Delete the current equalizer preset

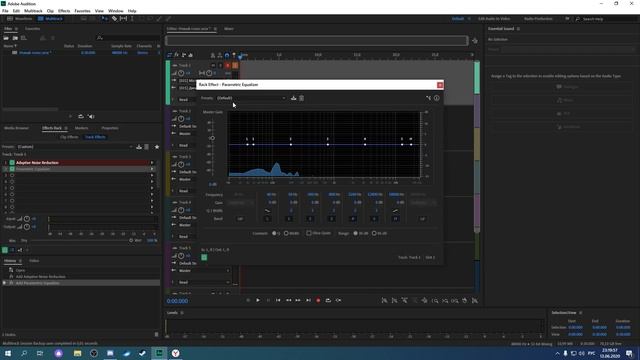(x=302, y=98)
